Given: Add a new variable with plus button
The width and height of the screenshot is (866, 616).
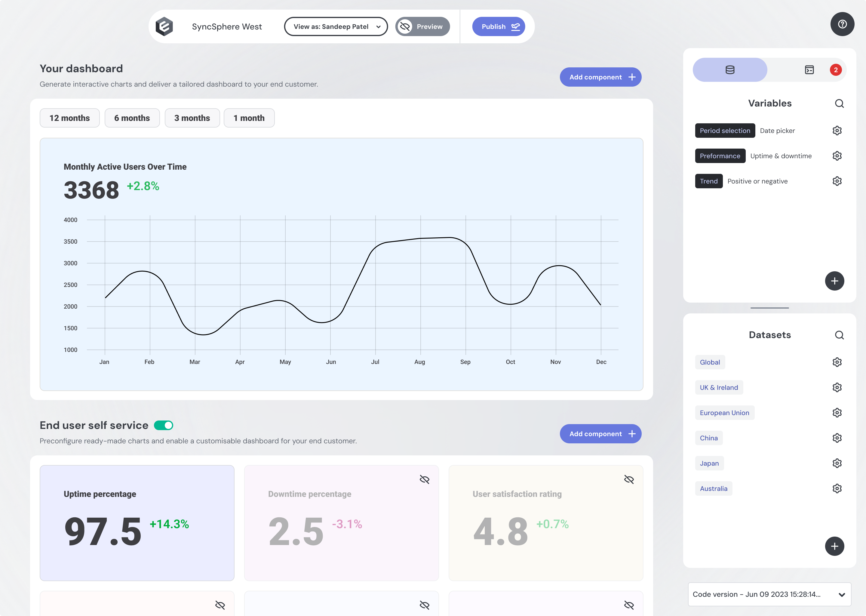Looking at the screenshot, I should pos(834,281).
